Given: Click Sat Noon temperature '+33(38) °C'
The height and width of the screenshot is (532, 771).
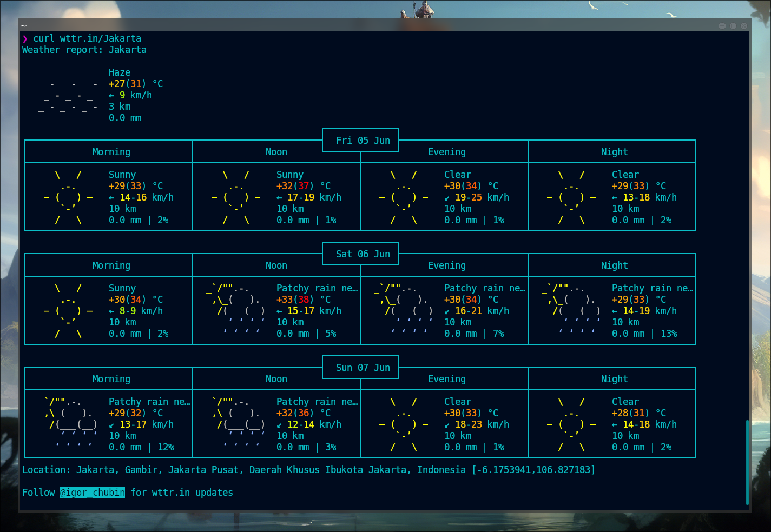Looking at the screenshot, I should (304, 300).
